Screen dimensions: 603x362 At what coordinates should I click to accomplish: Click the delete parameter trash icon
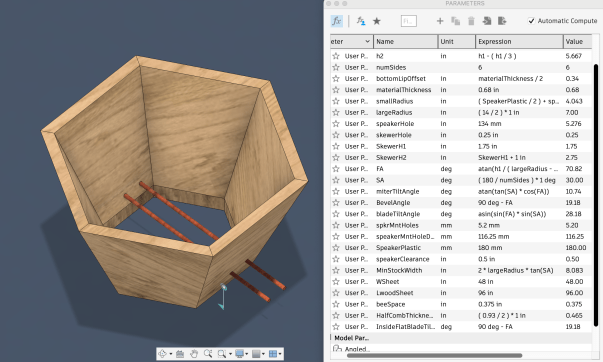(471, 21)
